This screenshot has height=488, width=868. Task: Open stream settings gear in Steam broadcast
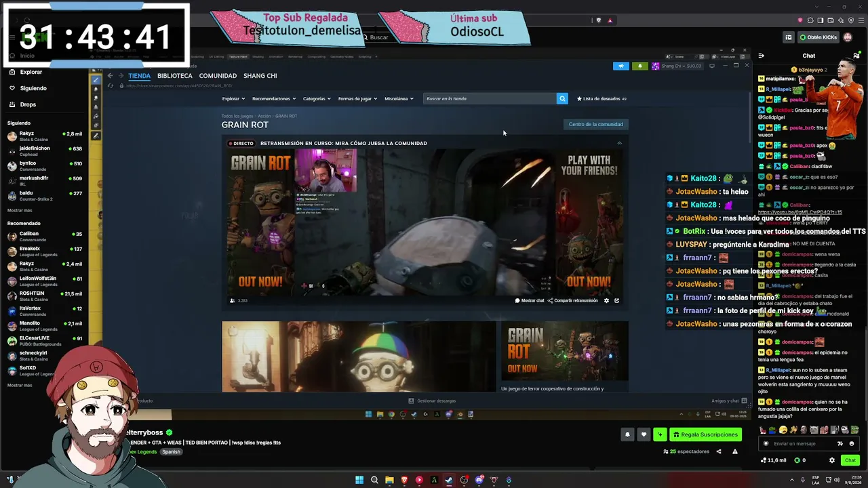606,300
